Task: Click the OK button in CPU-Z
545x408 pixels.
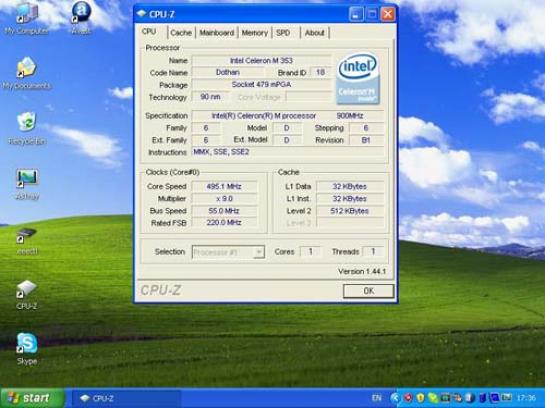Action: (368, 291)
